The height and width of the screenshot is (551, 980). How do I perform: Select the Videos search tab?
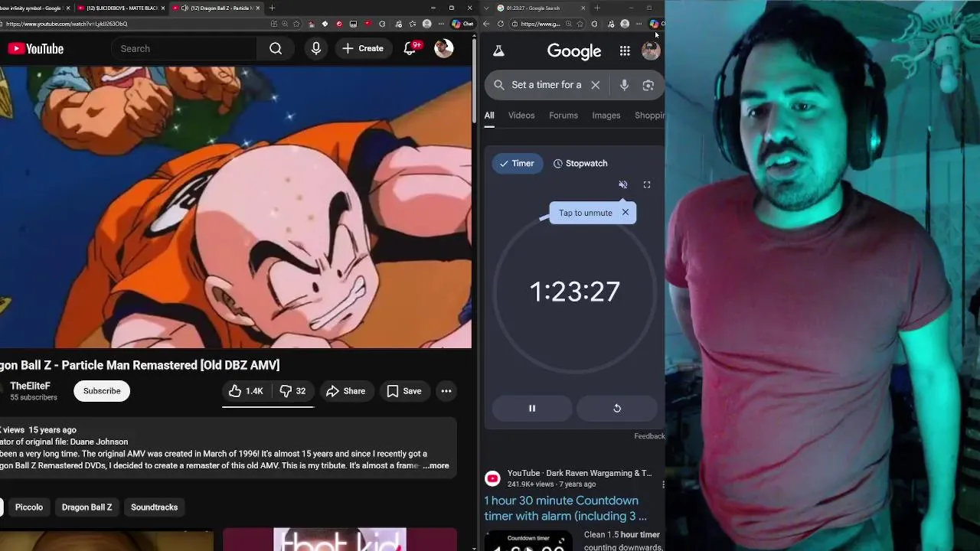[x=521, y=116]
